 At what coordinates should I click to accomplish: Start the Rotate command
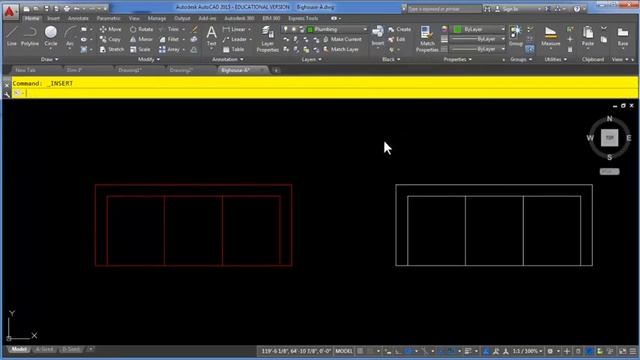pos(141,29)
